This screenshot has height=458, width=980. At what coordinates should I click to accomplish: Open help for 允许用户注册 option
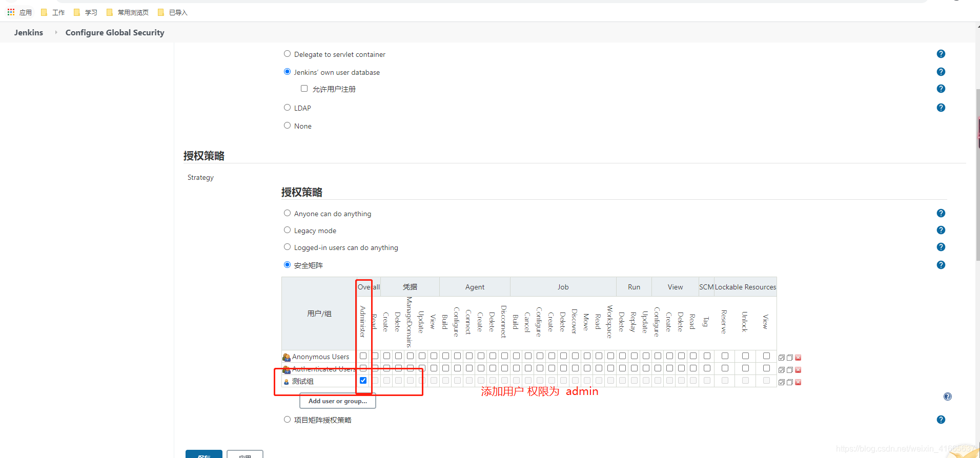941,89
